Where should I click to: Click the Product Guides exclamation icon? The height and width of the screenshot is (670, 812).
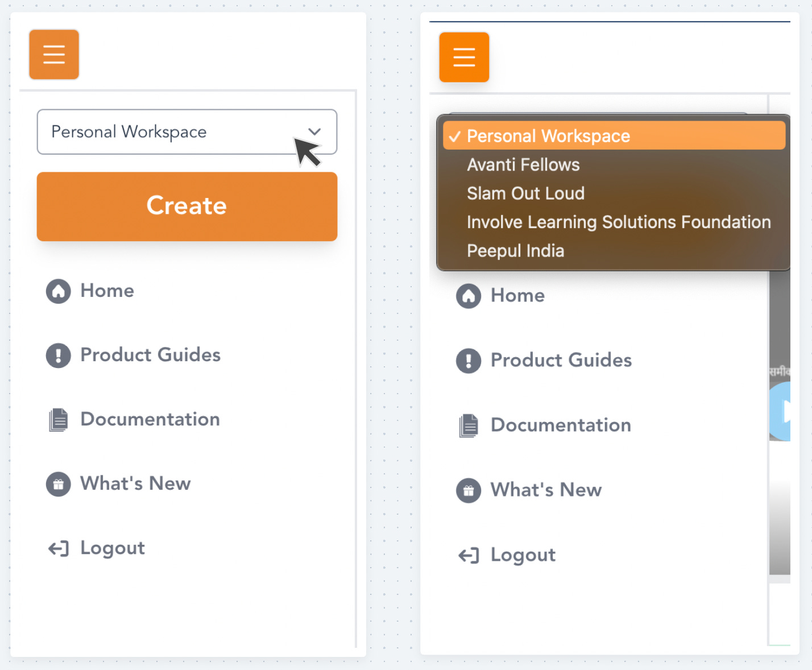pos(59,355)
